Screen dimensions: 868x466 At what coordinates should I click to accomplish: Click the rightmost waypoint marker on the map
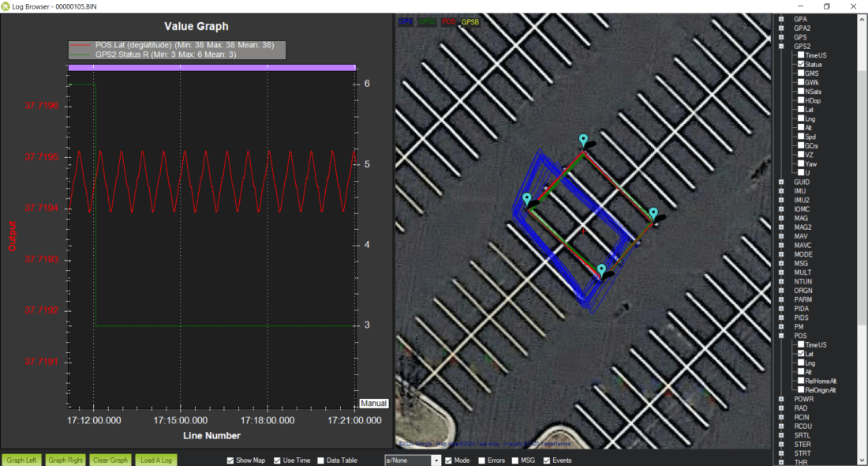pyautogui.click(x=653, y=213)
